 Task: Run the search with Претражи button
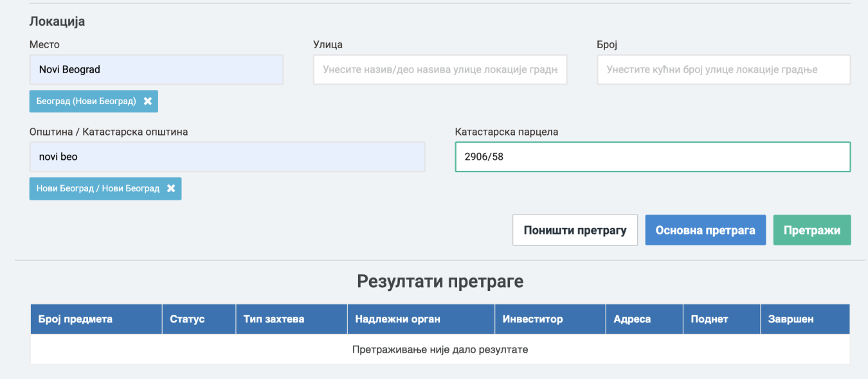coord(811,230)
